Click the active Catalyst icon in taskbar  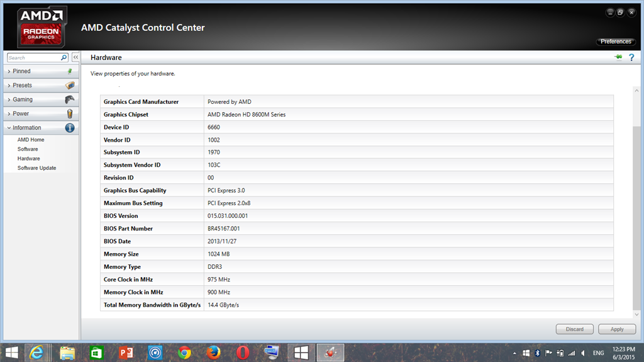coord(331,353)
